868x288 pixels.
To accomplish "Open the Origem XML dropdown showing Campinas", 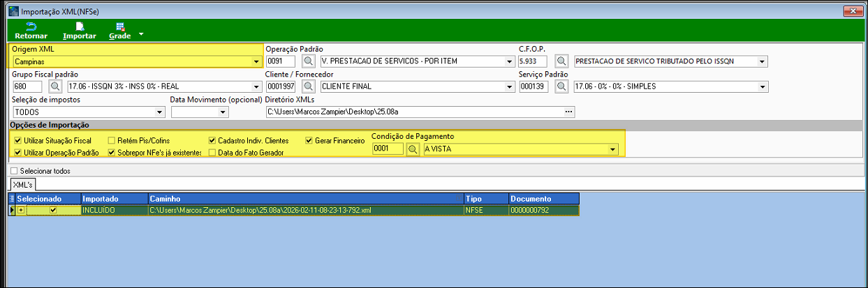I will [256, 61].
